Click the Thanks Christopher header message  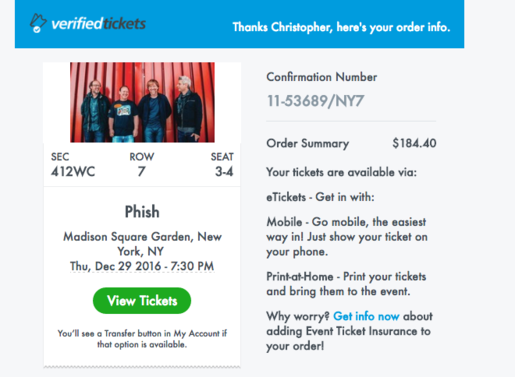[341, 27]
